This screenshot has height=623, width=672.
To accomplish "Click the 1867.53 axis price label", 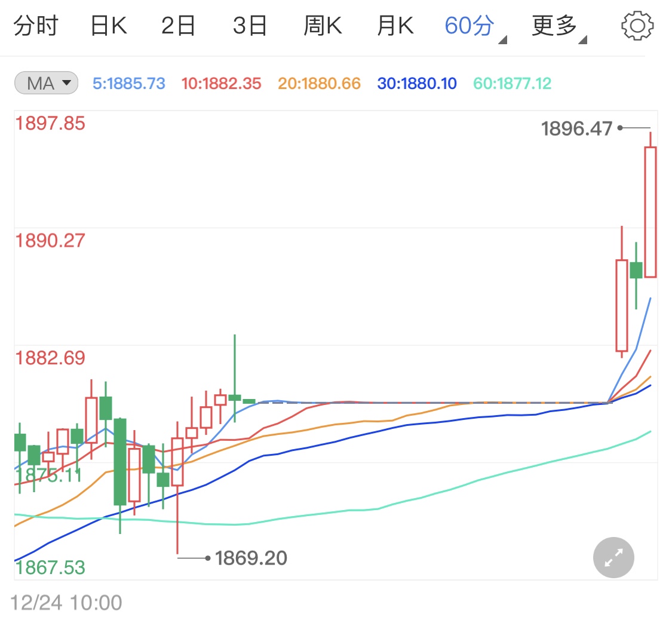I will (x=50, y=567).
